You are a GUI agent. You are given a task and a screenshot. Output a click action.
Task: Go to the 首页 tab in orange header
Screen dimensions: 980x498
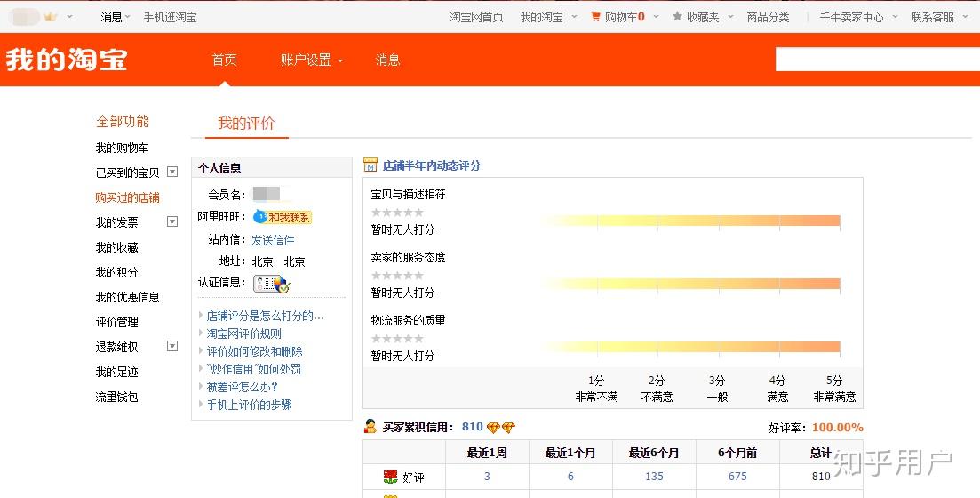tap(224, 60)
